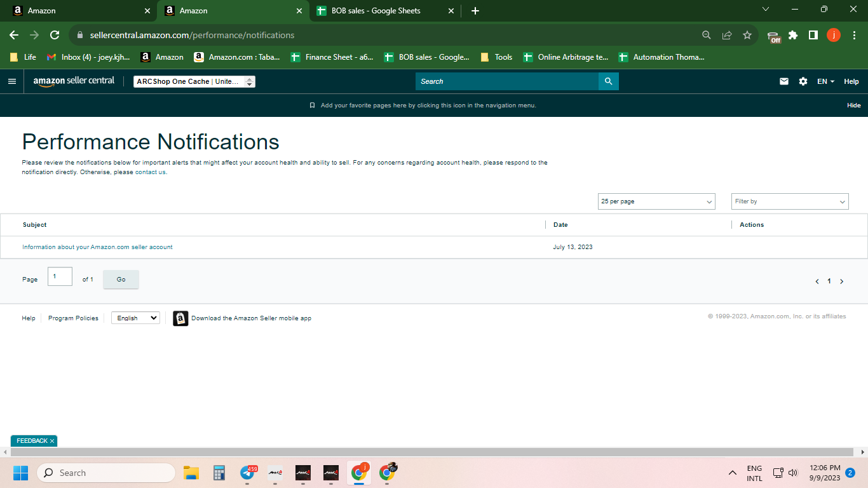Screen dimensions: 868x488
Task: Click the Amazon Seller app icon in footer
Action: (180, 318)
